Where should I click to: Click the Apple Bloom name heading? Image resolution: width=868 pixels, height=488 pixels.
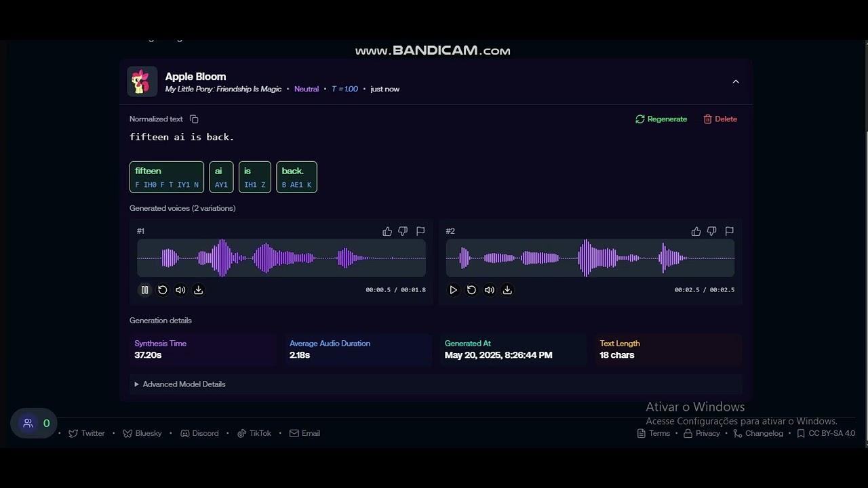(x=195, y=77)
